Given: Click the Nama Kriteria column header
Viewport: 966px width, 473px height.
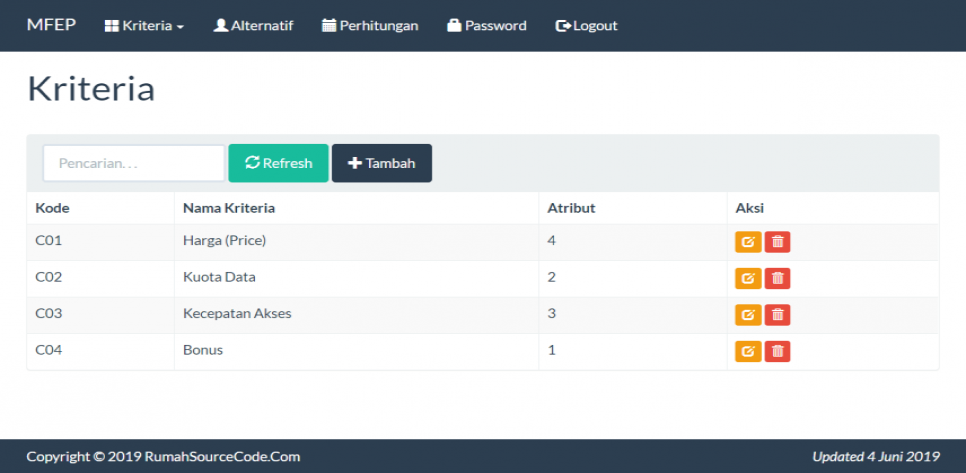Looking at the screenshot, I should [229, 208].
